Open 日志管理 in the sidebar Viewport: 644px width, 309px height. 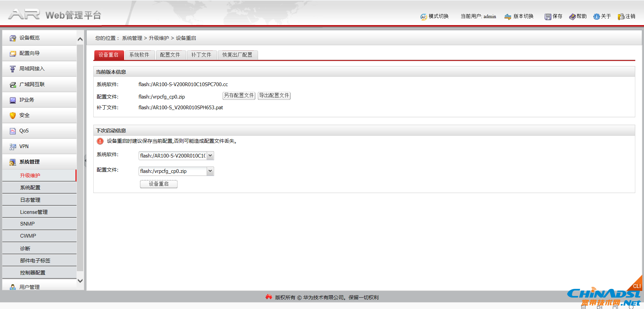click(x=30, y=200)
